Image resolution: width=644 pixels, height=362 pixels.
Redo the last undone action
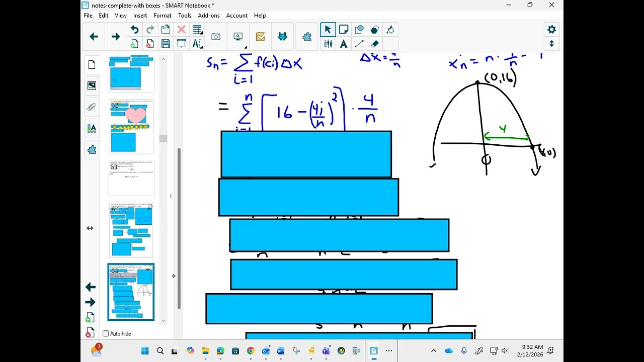click(150, 30)
